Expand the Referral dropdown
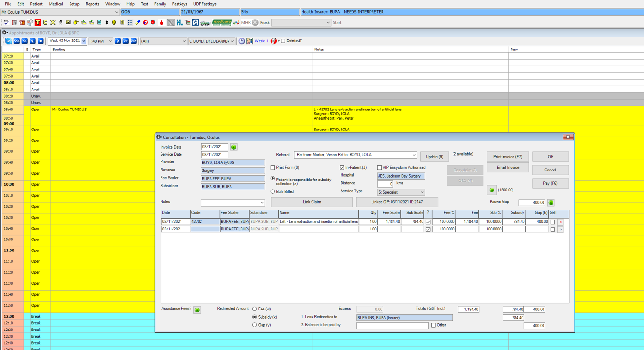The width and height of the screenshot is (644, 350). pos(414,155)
